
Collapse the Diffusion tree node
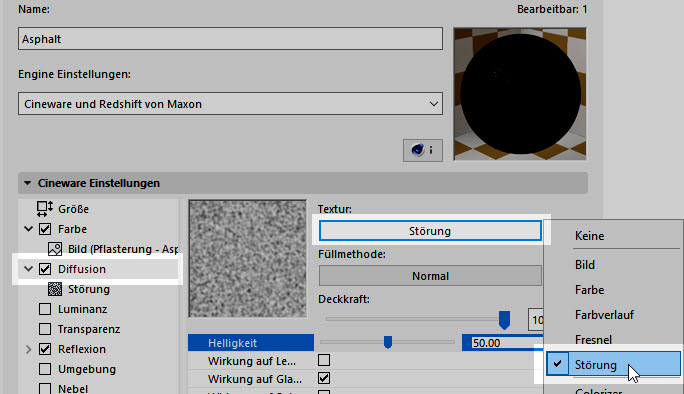(28, 269)
